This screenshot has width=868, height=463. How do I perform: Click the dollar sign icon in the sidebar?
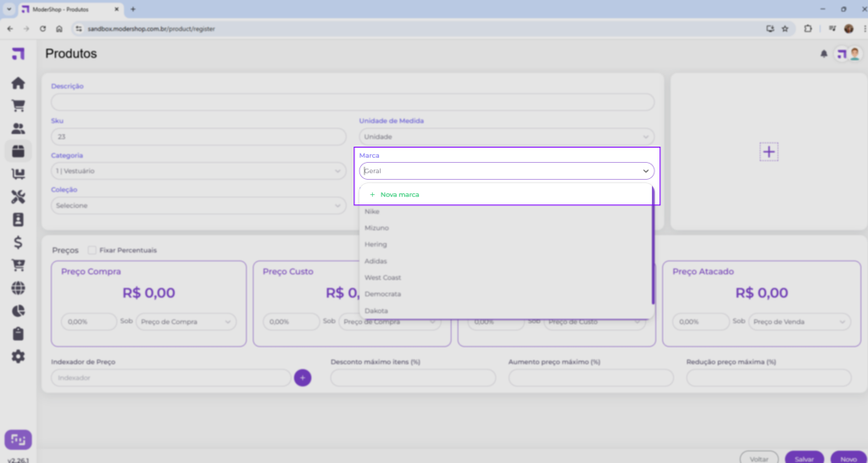(18, 243)
